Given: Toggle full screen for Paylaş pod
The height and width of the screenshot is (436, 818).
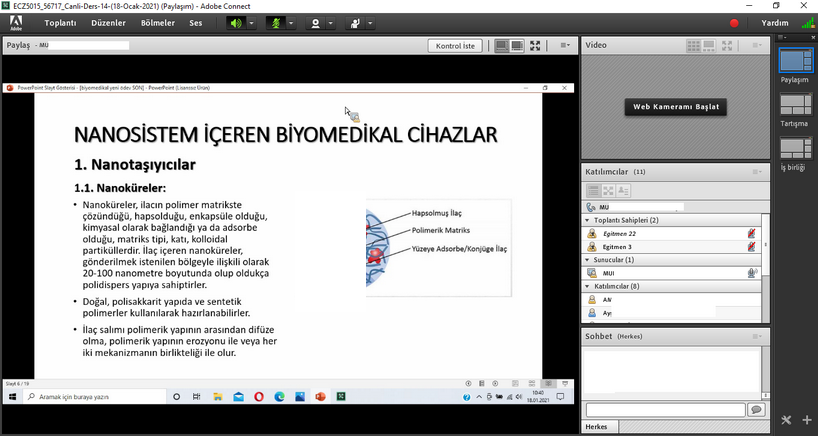Looking at the screenshot, I should (x=536, y=46).
